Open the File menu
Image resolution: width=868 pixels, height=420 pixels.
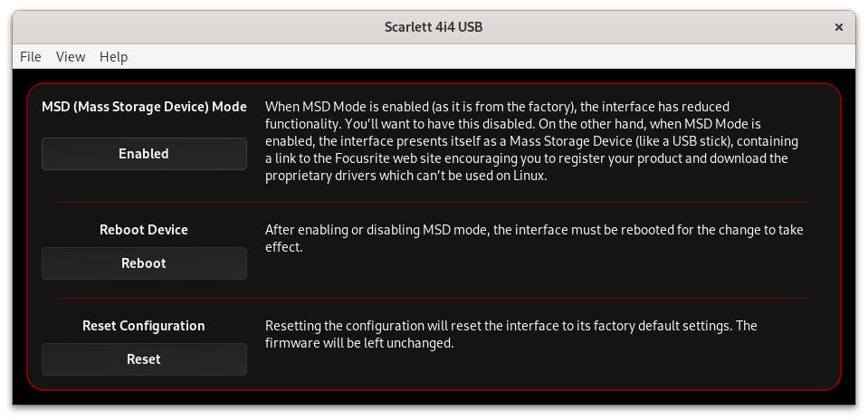[31, 56]
